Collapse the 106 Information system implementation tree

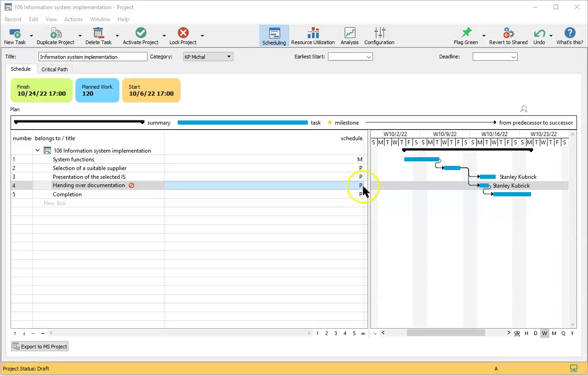point(38,150)
